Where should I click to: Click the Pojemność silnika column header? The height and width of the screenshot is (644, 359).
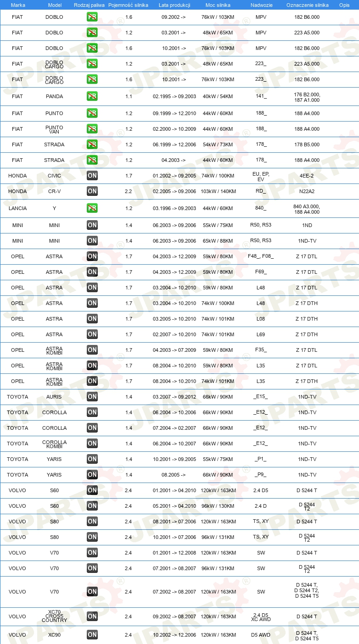[128, 5]
